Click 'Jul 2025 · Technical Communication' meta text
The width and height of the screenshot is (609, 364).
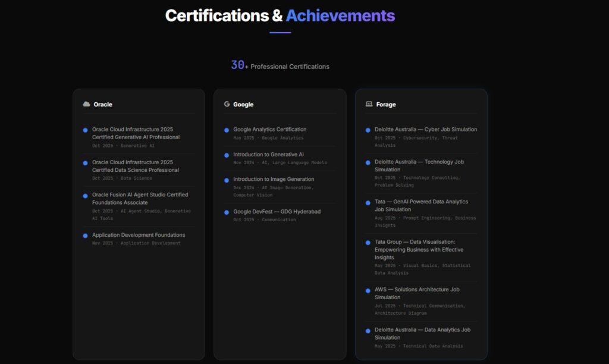(x=420, y=309)
